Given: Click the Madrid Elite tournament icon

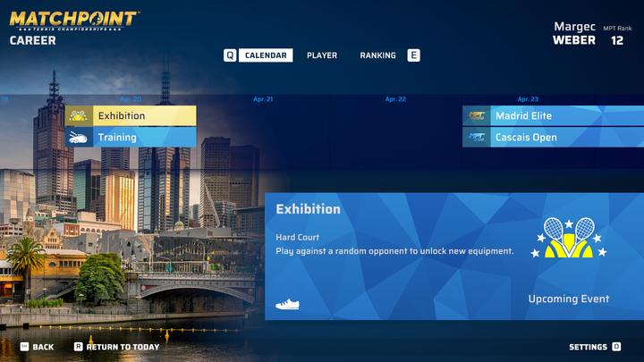Looking at the screenshot, I should coord(477,116).
